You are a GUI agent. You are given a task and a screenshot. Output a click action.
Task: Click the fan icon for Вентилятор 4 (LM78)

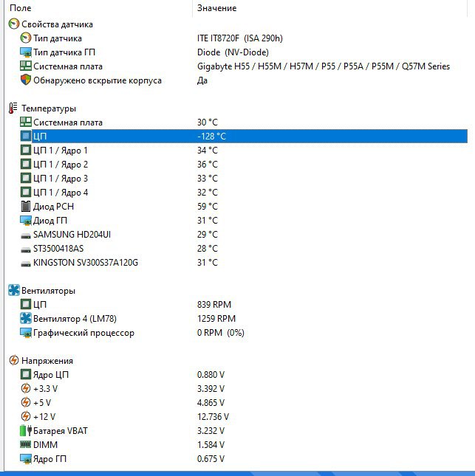click(x=26, y=319)
